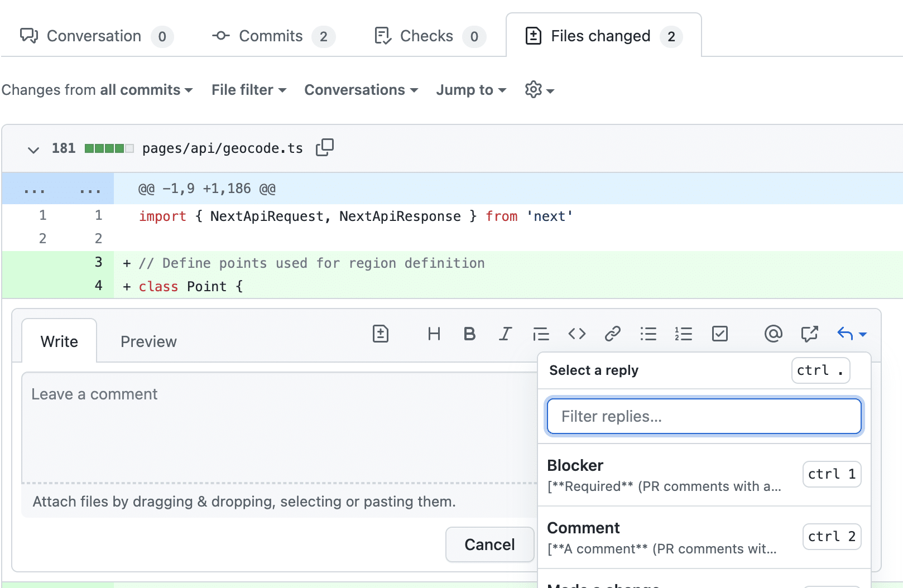
Task: Collapse the geocode.ts diff with its chevron
Action: 33,149
